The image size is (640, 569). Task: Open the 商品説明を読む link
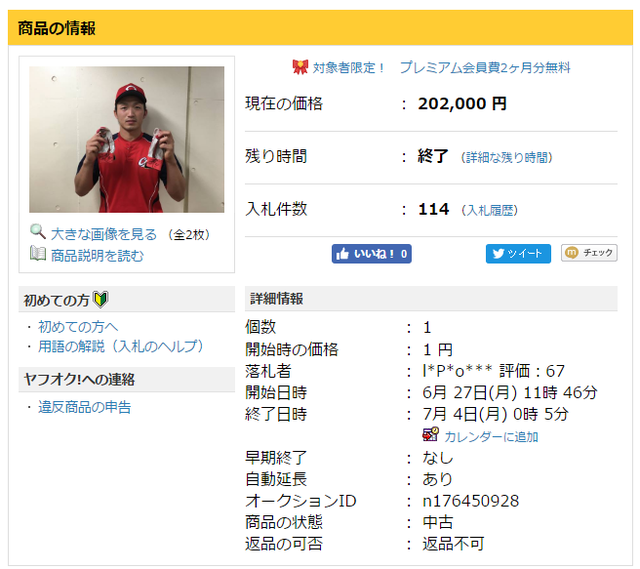tap(97, 256)
